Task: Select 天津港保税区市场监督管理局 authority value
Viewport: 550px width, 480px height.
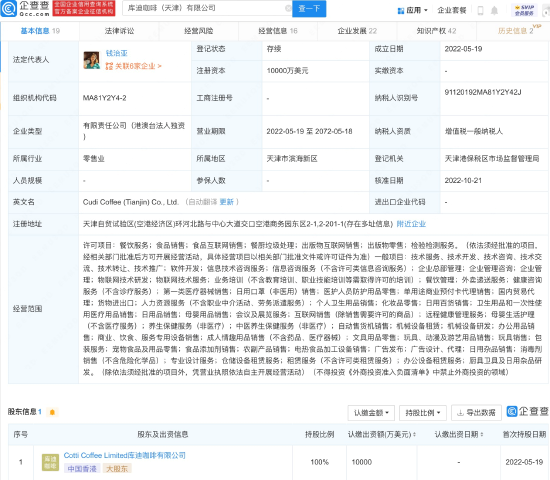Action: pos(492,159)
